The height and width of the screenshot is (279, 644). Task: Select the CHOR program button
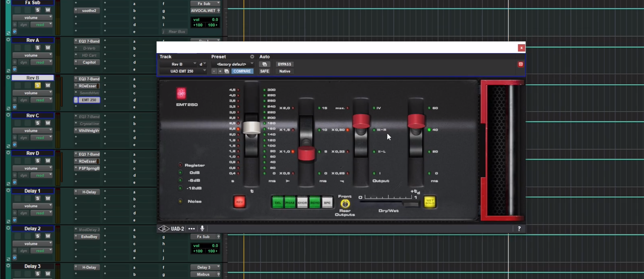click(x=302, y=202)
